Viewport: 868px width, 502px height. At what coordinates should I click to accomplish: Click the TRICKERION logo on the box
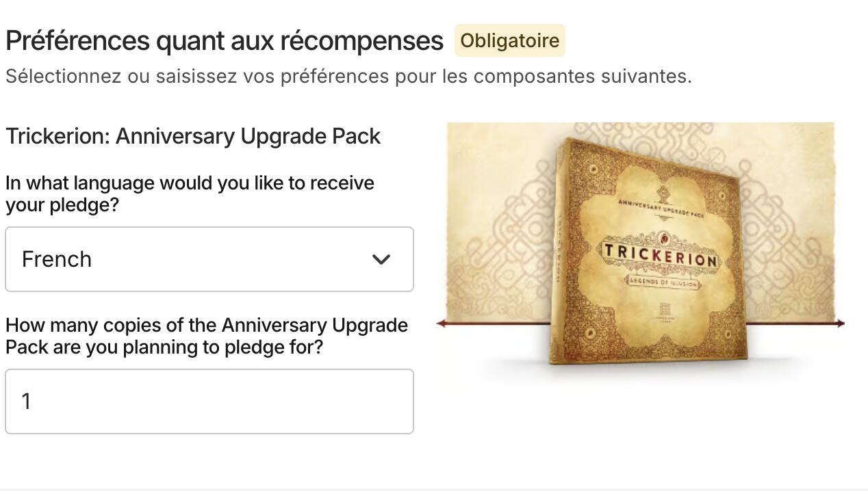(659, 255)
